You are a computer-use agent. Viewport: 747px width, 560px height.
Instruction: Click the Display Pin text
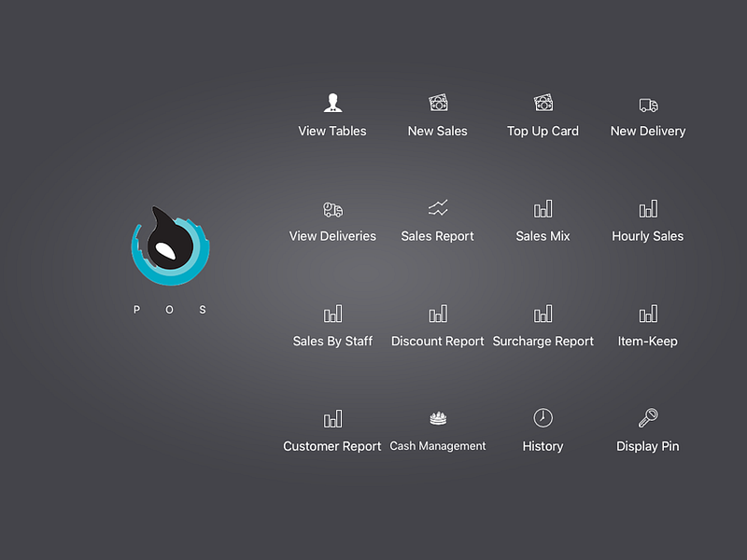click(x=648, y=447)
